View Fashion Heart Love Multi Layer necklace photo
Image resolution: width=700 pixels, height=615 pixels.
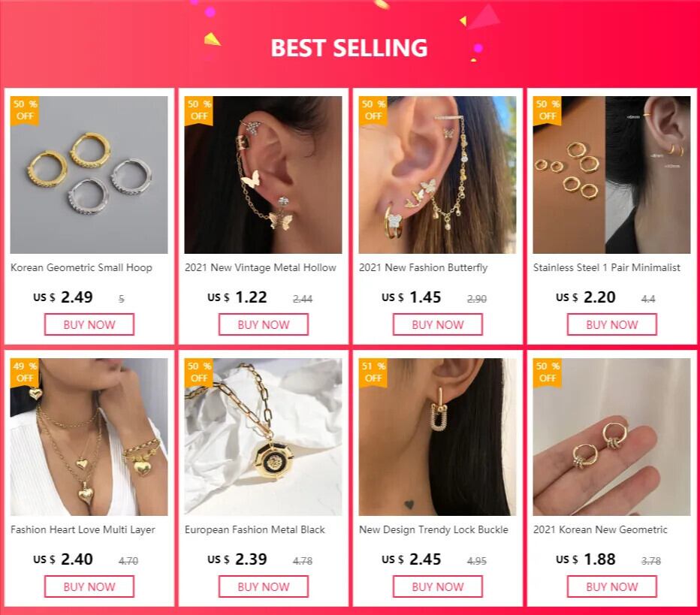pyautogui.click(x=89, y=437)
